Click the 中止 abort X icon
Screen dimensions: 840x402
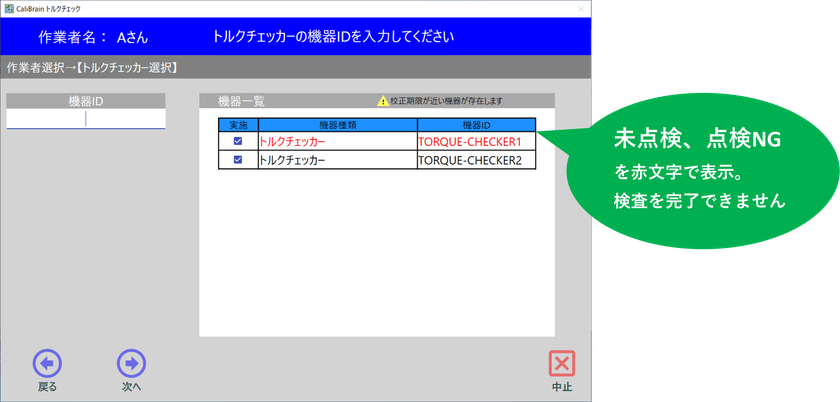tap(561, 364)
